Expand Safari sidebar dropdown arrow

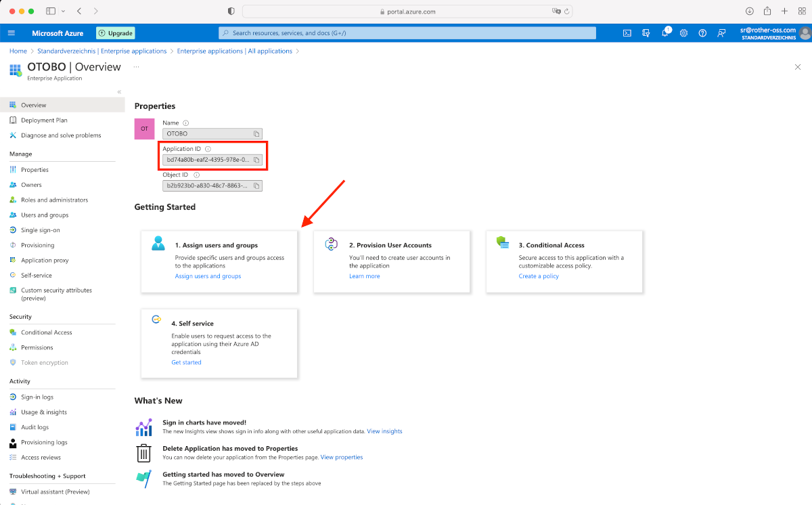pyautogui.click(x=64, y=12)
